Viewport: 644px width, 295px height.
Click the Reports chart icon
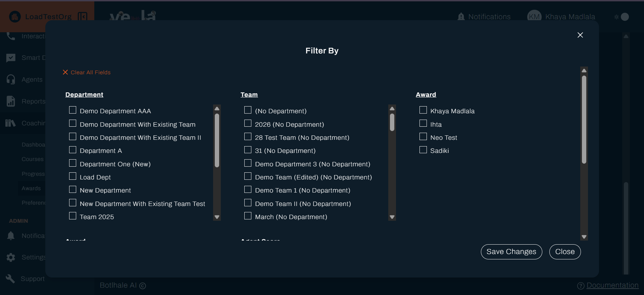tap(11, 101)
